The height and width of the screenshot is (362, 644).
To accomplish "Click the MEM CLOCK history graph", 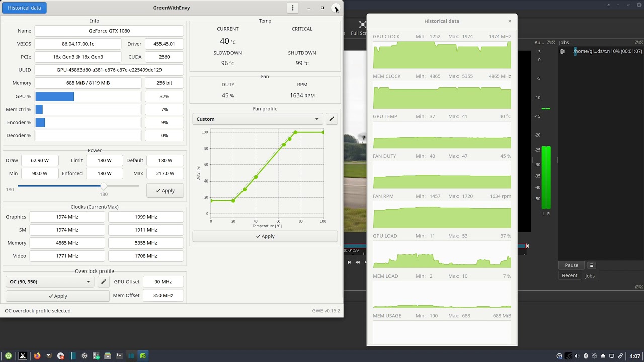I will (442, 95).
